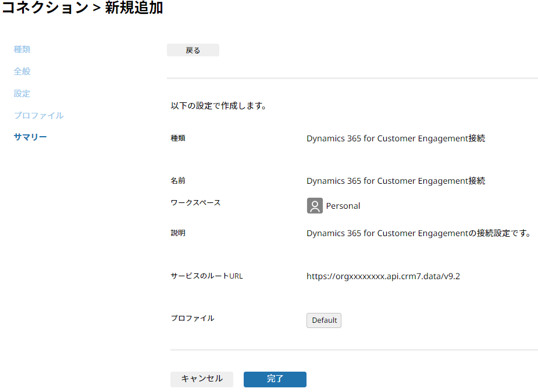Screen dimensions: 538x392
Task: Go to the 全般 step in sidebar
Action: (x=22, y=72)
